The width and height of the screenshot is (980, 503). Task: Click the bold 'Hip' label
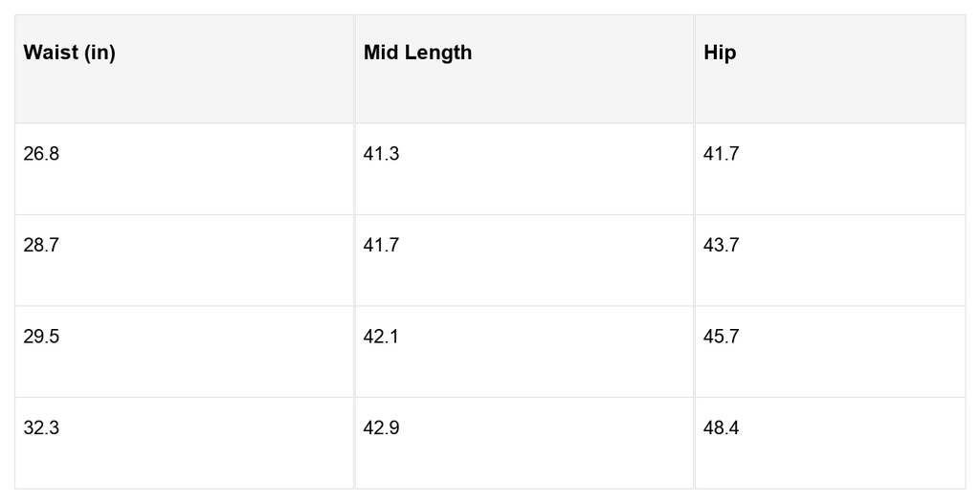[x=720, y=53]
